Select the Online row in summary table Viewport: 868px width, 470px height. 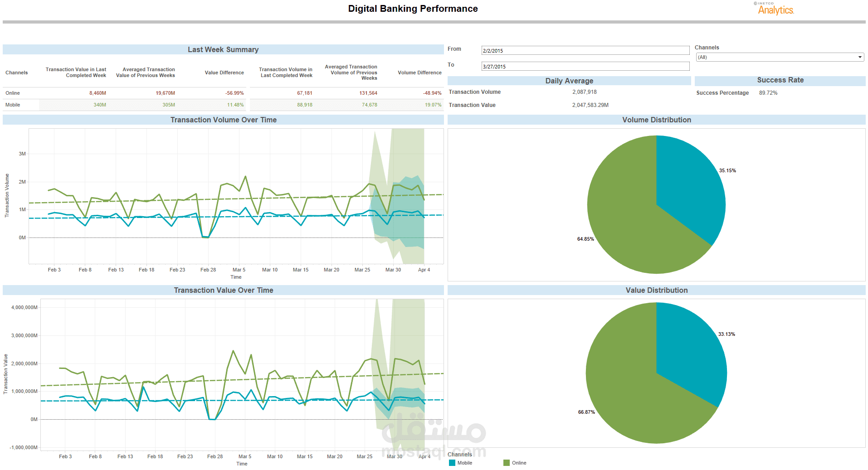[x=223, y=93]
